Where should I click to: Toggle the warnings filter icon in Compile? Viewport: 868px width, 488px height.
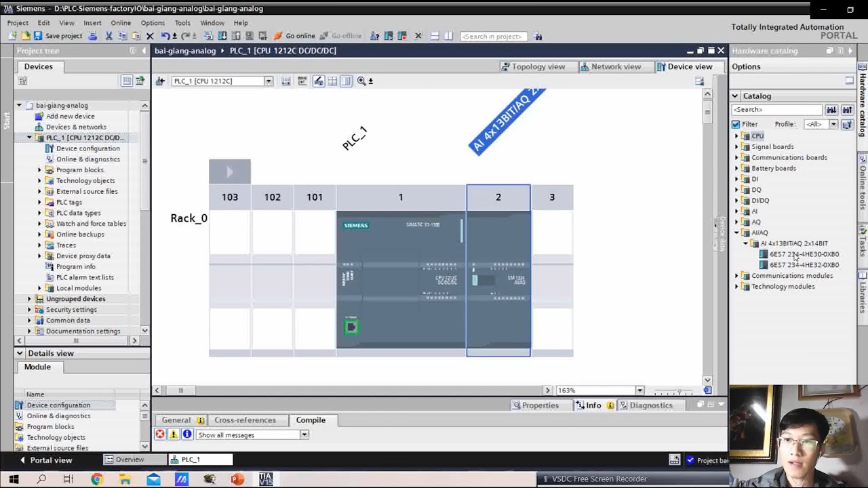(174, 434)
